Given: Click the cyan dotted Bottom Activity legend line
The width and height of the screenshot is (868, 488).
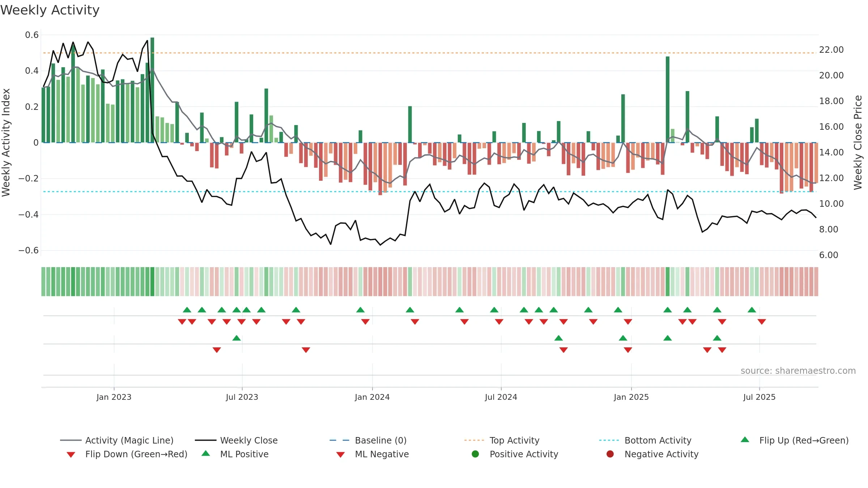Looking at the screenshot, I should click(609, 440).
